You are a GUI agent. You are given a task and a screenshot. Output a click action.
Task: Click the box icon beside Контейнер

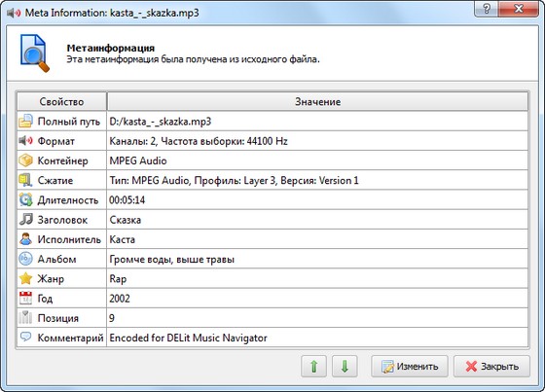pyautogui.click(x=25, y=160)
